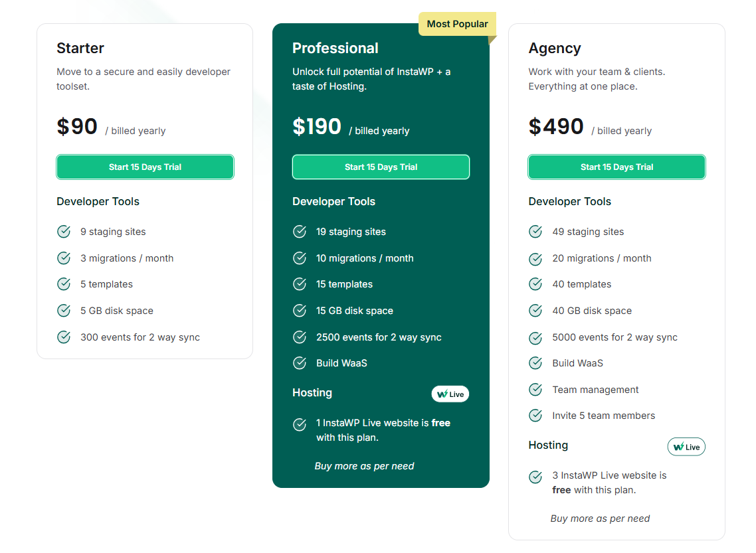Select the Professional plan heading
The height and width of the screenshot is (553, 756).
335,48
